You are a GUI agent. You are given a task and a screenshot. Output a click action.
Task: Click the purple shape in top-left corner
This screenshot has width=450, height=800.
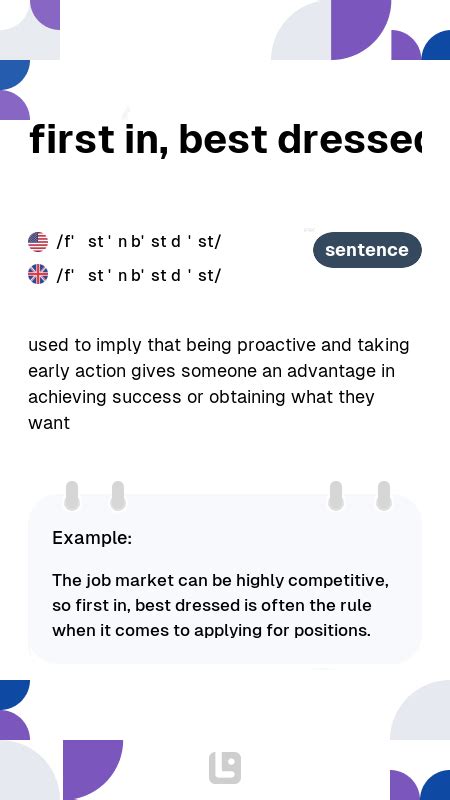tap(47, 13)
